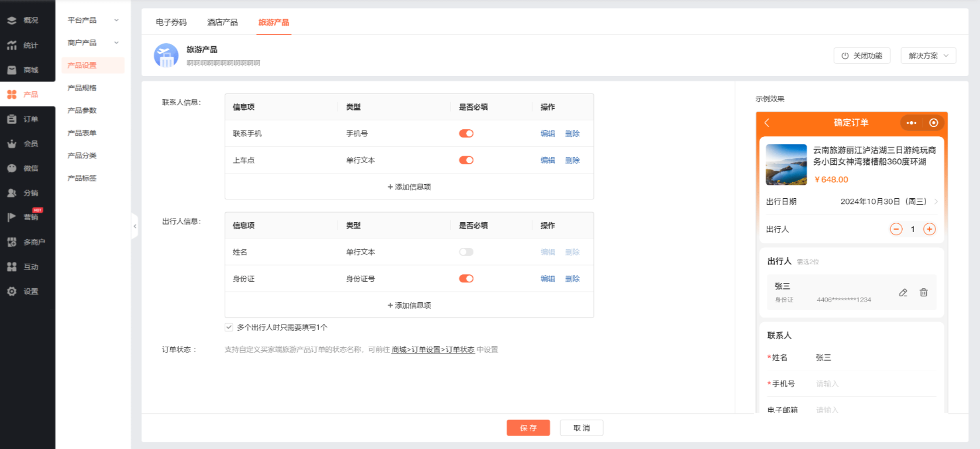Collapse the secondary sidebar handle

135,226
